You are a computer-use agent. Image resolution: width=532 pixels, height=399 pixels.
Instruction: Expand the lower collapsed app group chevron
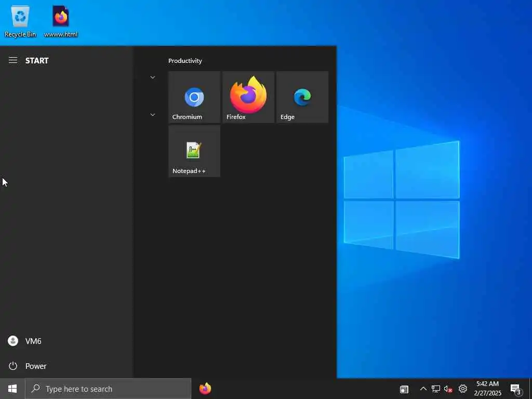point(153,115)
